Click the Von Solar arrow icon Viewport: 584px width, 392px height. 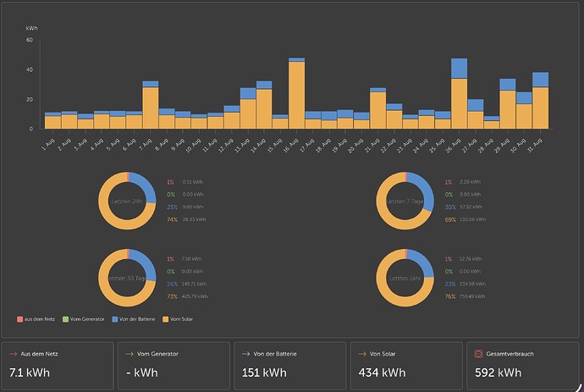click(362, 354)
